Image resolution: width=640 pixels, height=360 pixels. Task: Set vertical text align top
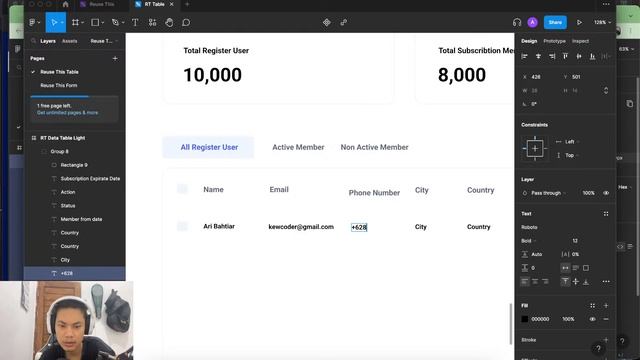pyautogui.click(x=565, y=281)
